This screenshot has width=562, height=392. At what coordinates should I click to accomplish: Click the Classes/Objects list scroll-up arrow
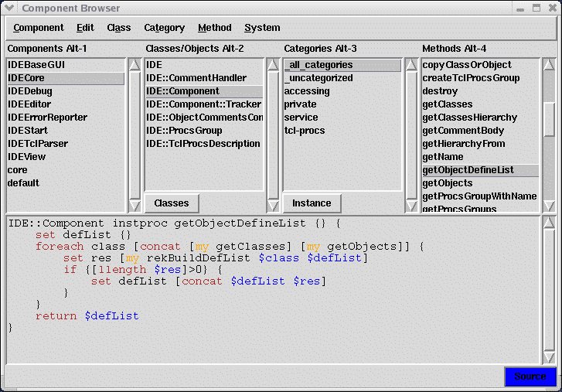273,65
